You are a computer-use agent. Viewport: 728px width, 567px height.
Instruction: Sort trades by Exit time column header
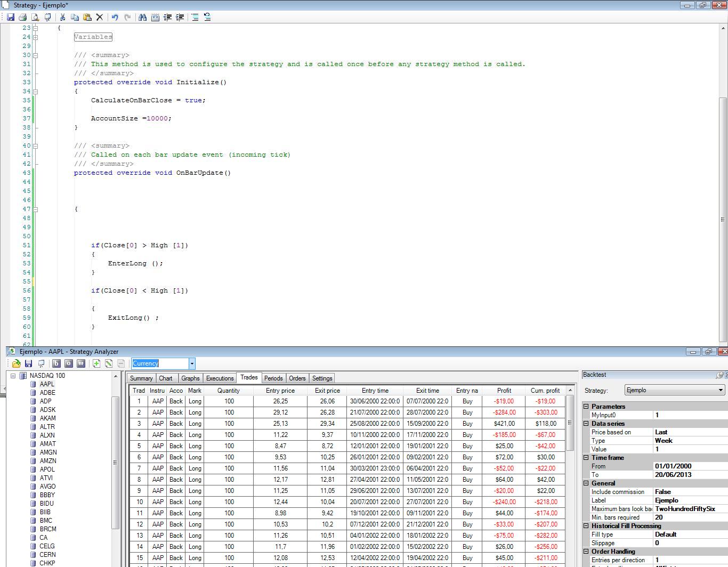click(428, 391)
